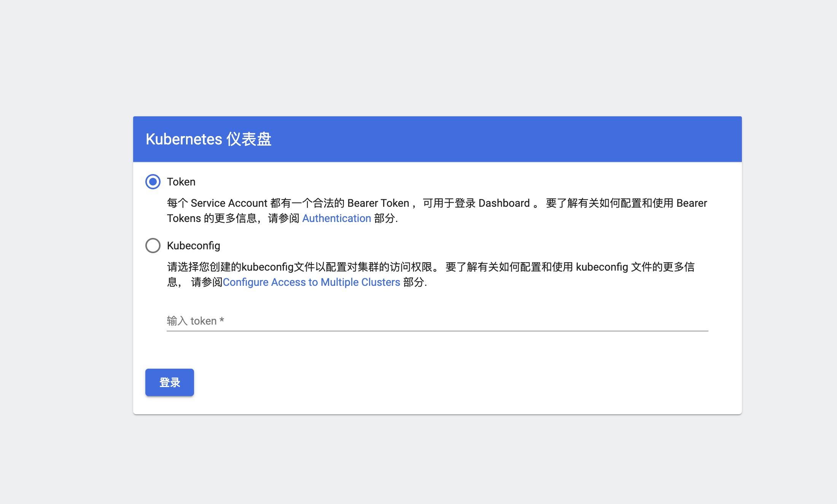Click the kubeconfig file description text
The width and height of the screenshot is (837, 504).
(418, 274)
